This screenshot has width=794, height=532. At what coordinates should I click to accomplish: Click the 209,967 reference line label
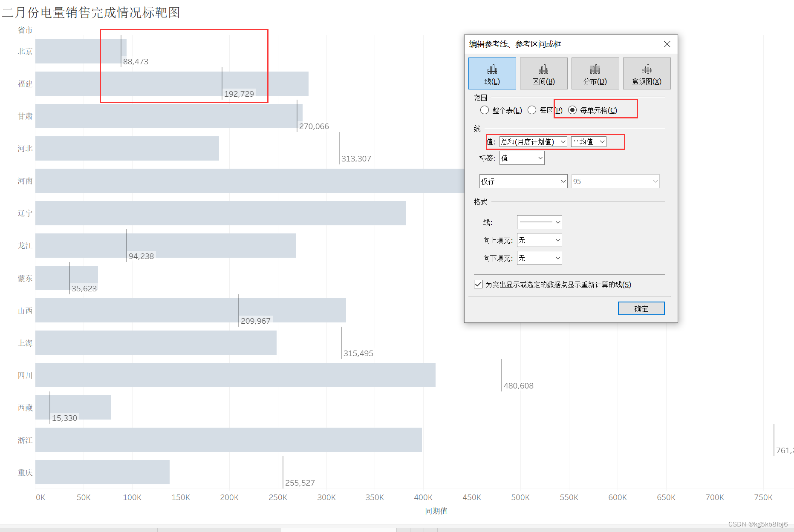[x=256, y=321]
